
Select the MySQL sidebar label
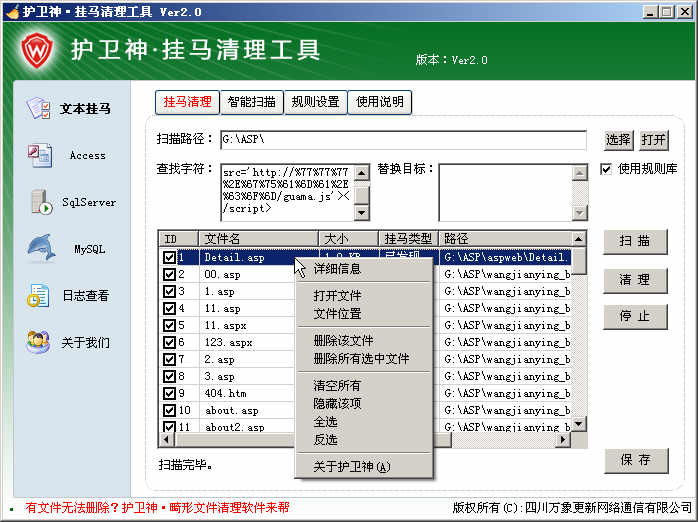(x=89, y=249)
